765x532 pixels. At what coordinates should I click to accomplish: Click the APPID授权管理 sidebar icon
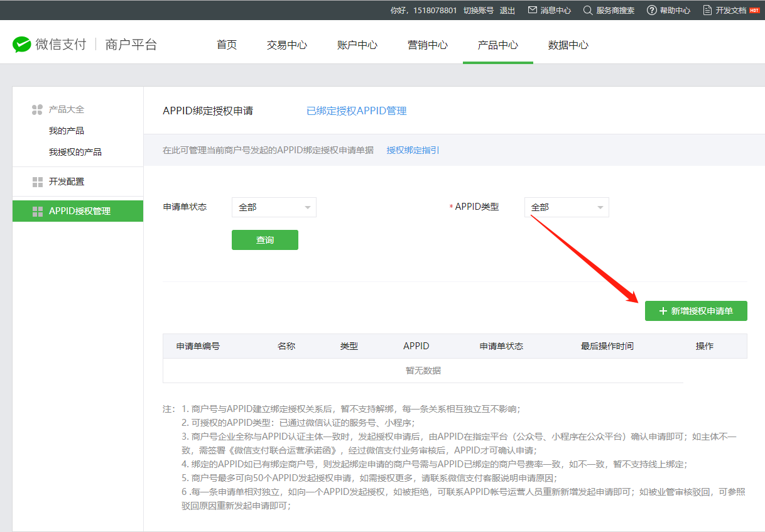37,212
